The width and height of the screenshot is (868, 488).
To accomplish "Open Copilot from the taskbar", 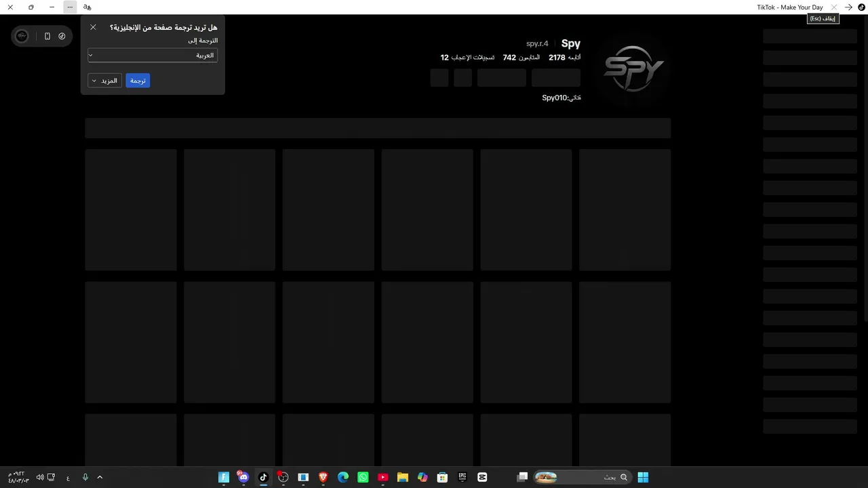I will click(x=422, y=477).
